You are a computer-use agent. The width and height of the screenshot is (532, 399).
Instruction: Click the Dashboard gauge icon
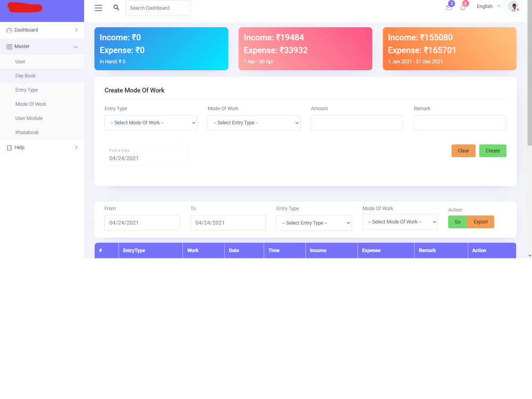tap(9, 30)
